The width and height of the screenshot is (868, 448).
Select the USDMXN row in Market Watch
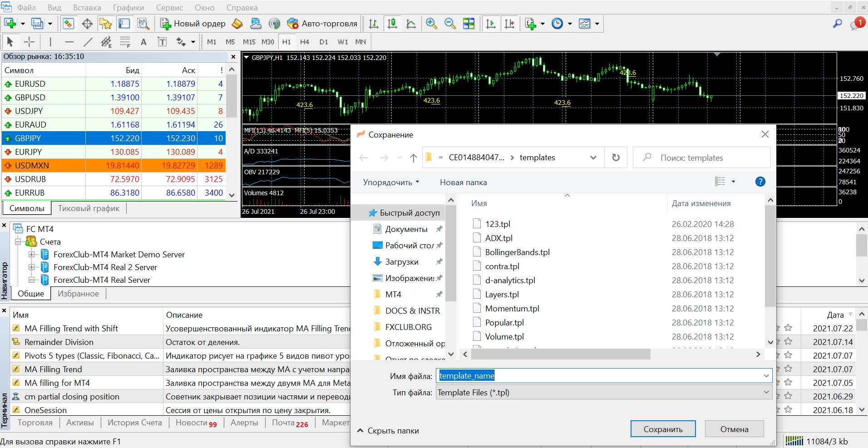[113, 166]
